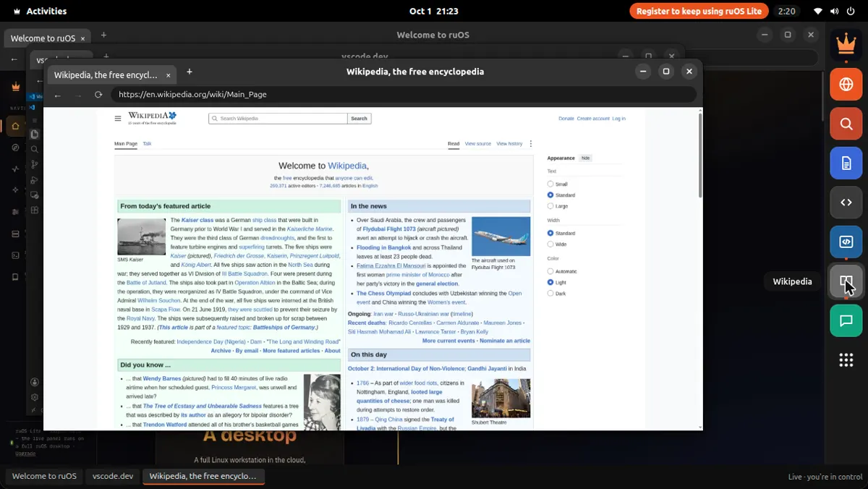Launch the globe browser app from the dock
This screenshot has height=489, width=868.
(846, 84)
